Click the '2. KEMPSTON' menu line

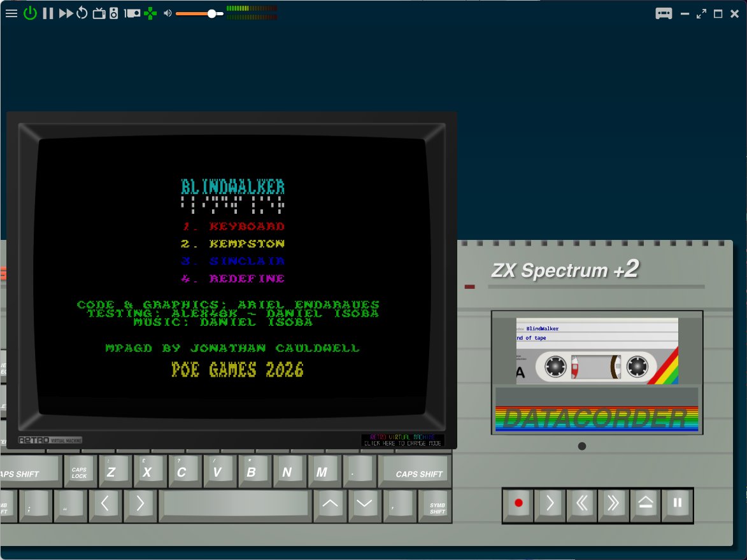(x=233, y=244)
